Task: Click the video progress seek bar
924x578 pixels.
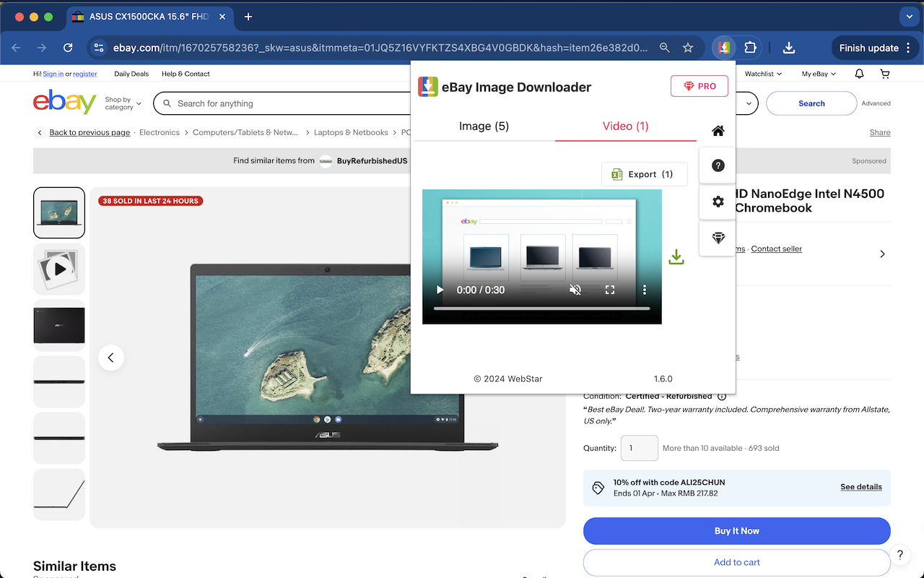Action: [x=541, y=307]
